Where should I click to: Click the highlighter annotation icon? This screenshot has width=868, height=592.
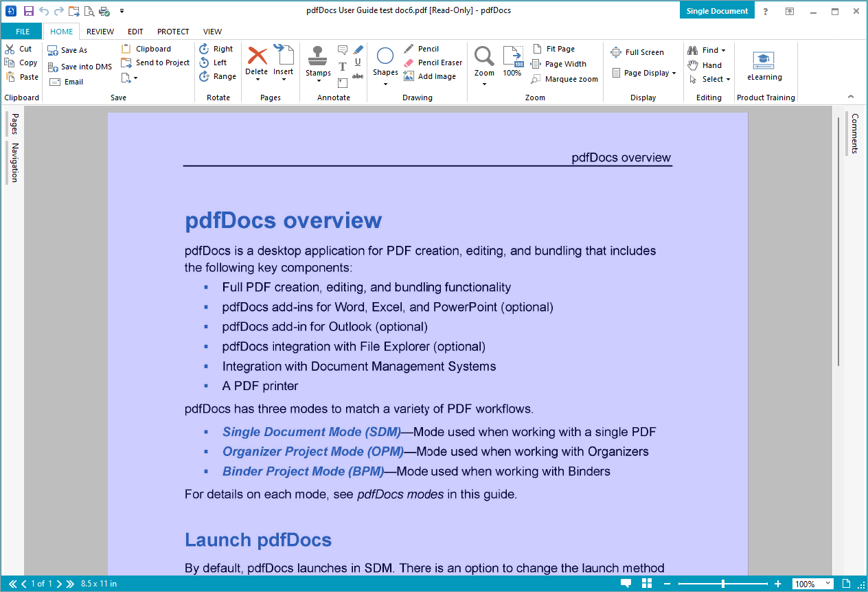(358, 49)
